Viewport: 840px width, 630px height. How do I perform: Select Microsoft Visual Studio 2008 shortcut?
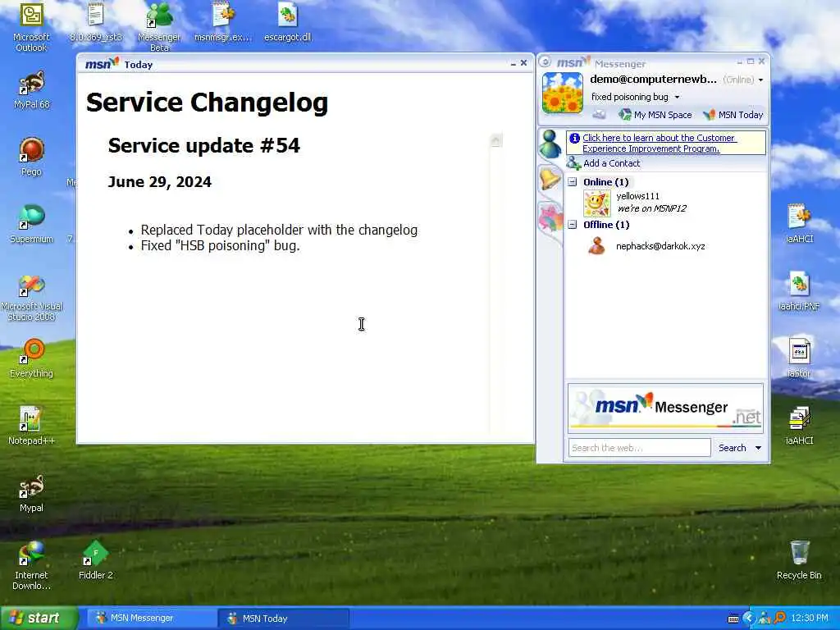pyautogui.click(x=32, y=297)
